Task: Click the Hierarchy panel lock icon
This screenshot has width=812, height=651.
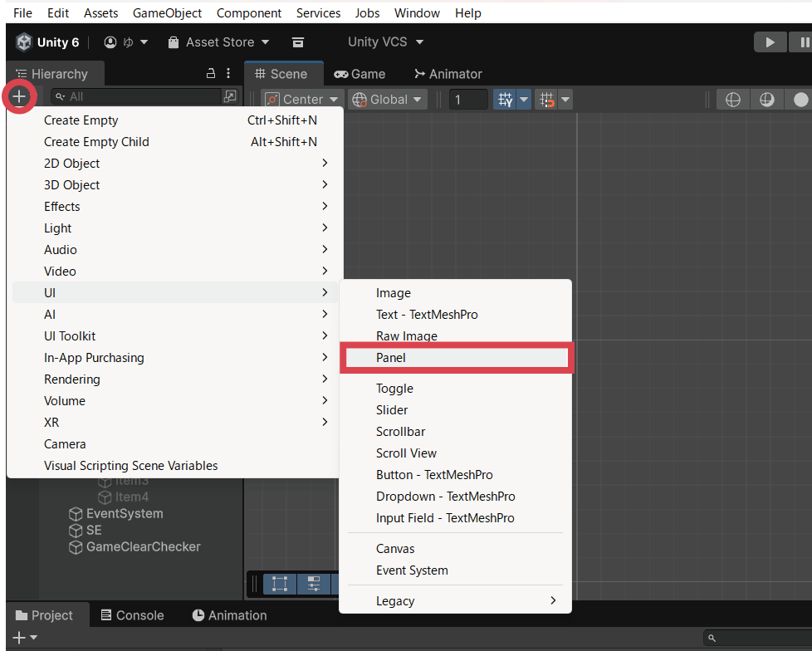Action: click(x=211, y=74)
